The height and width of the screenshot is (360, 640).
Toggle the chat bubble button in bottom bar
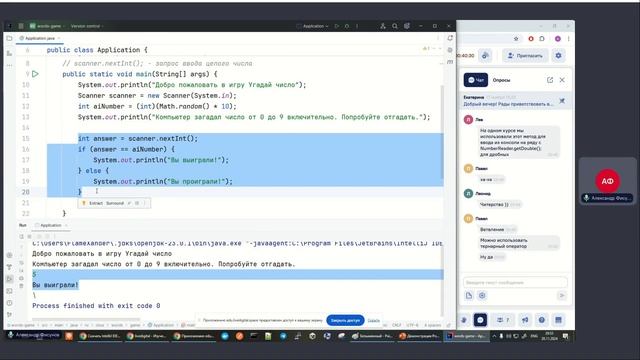(480, 320)
